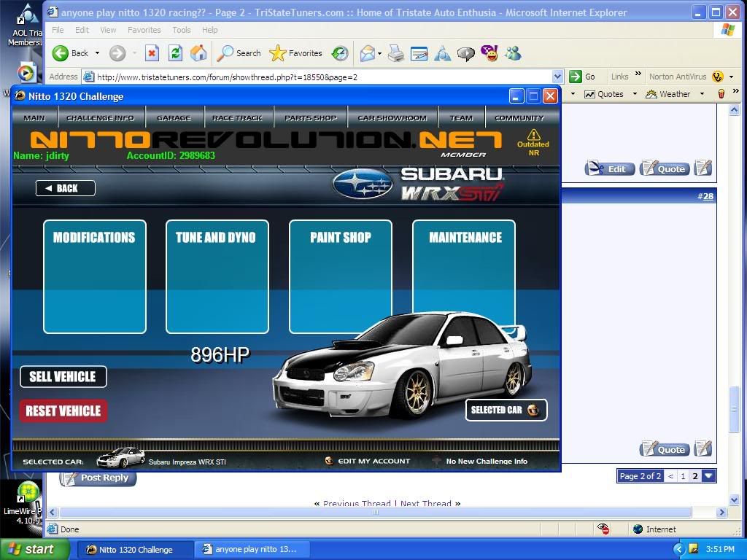
Task: Open the Favorites menu
Action: [144, 29]
